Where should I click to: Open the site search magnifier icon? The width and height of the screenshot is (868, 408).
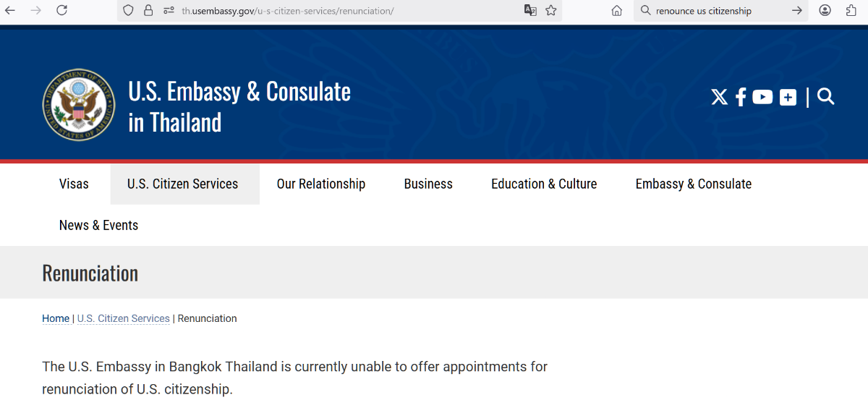point(826,97)
